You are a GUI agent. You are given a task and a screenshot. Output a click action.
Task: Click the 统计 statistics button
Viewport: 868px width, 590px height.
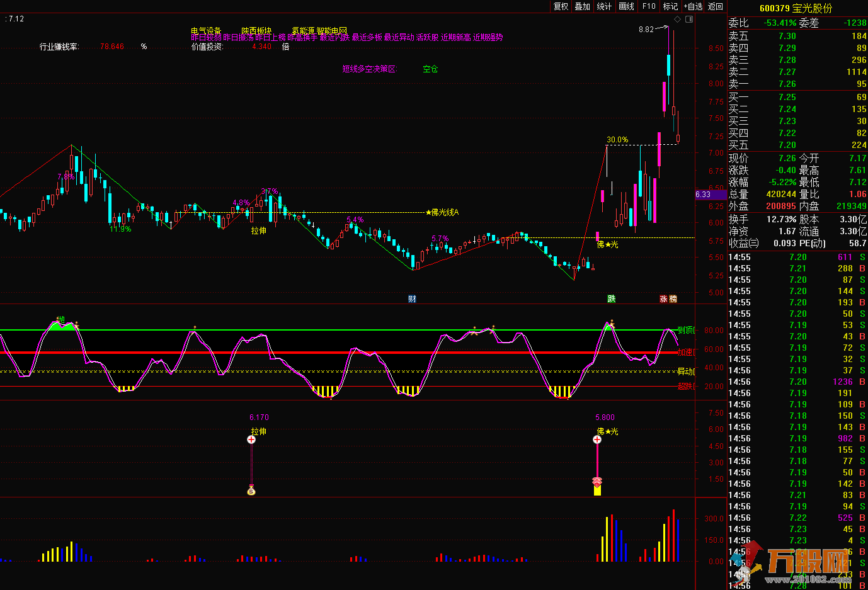pyautogui.click(x=604, y=6)
